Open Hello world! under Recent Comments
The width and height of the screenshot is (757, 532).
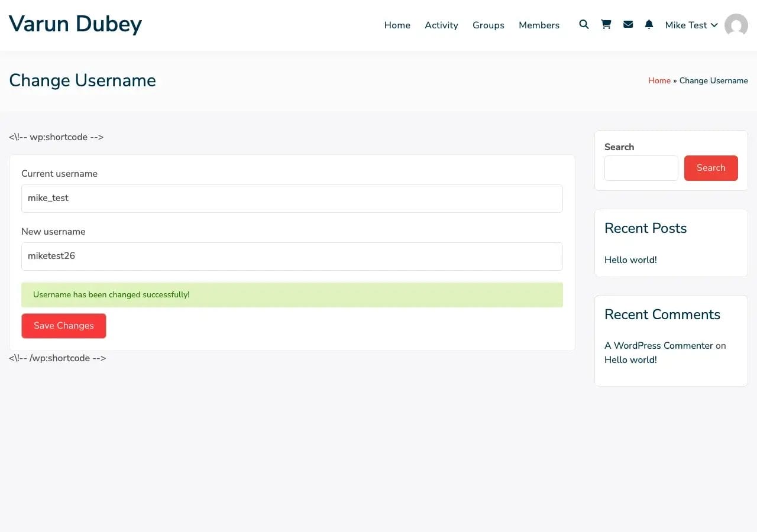[630, 359]
